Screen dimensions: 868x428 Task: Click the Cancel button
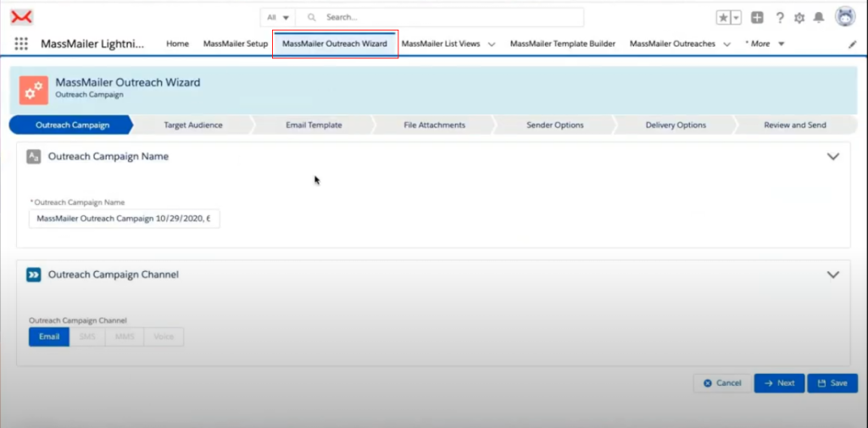click(722, 383)
